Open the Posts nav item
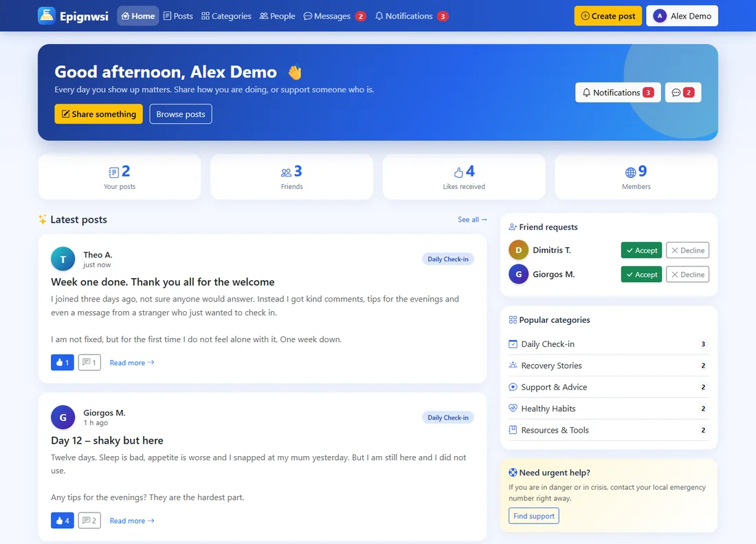 (x=178, y=16)
